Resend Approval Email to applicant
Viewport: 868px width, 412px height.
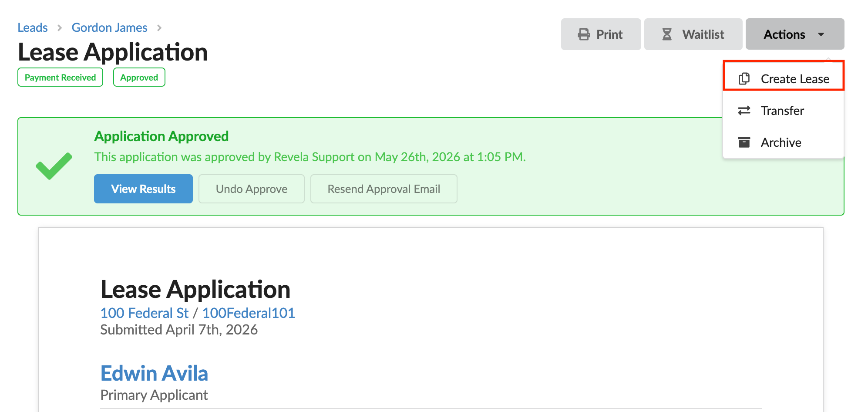pyautogui.click(x=384, y=189)
